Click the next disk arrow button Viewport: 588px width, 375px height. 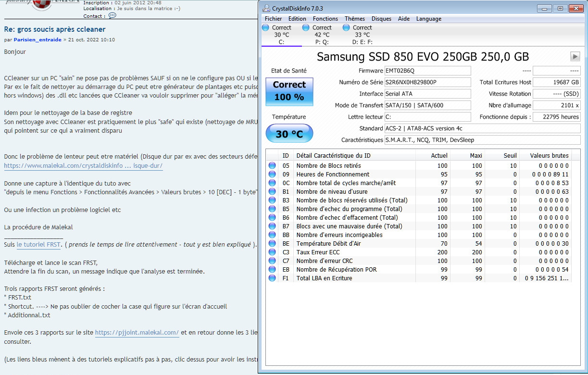pos(575,56)
